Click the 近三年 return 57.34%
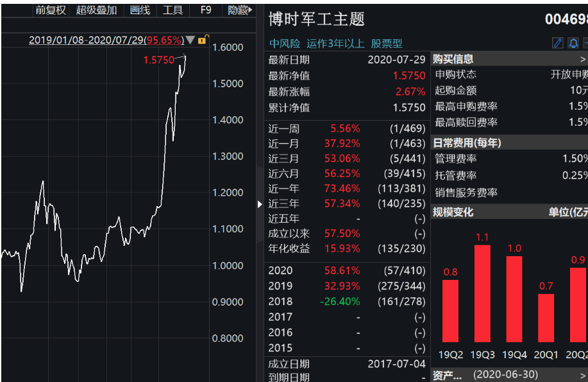 (342, 204)
